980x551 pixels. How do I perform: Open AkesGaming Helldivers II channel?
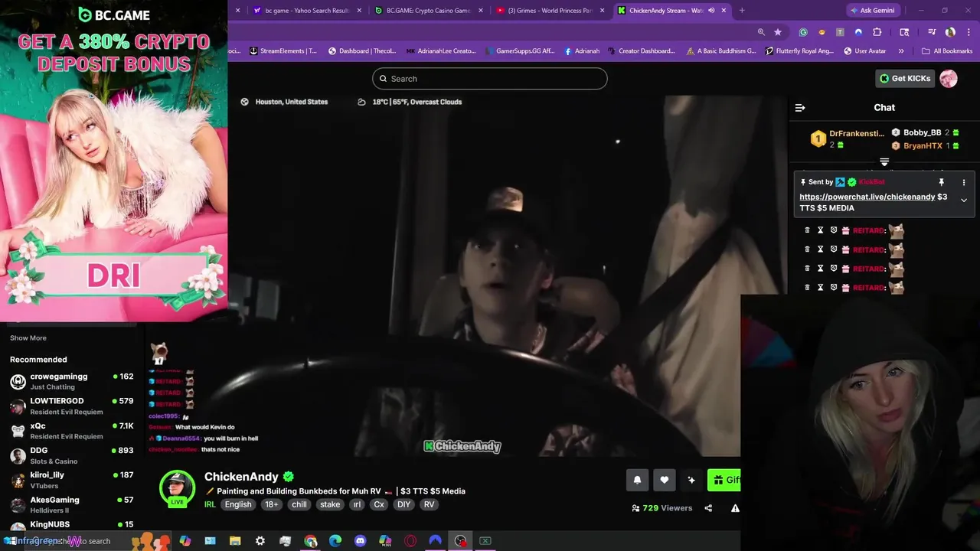coord(72,504)
